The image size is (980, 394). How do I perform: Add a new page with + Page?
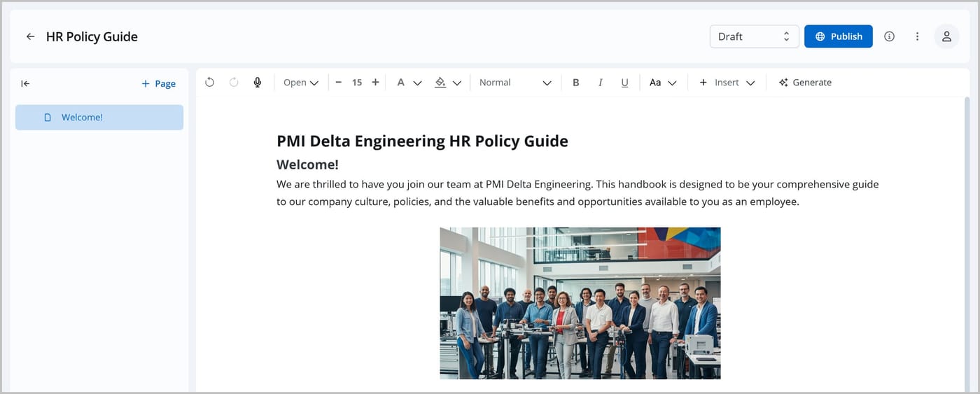pos(158,83)
